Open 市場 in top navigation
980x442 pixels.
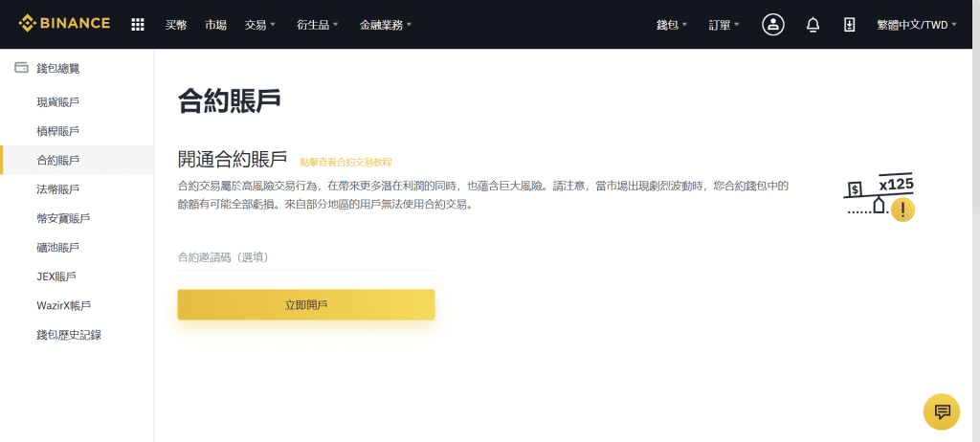click(215, 25)
